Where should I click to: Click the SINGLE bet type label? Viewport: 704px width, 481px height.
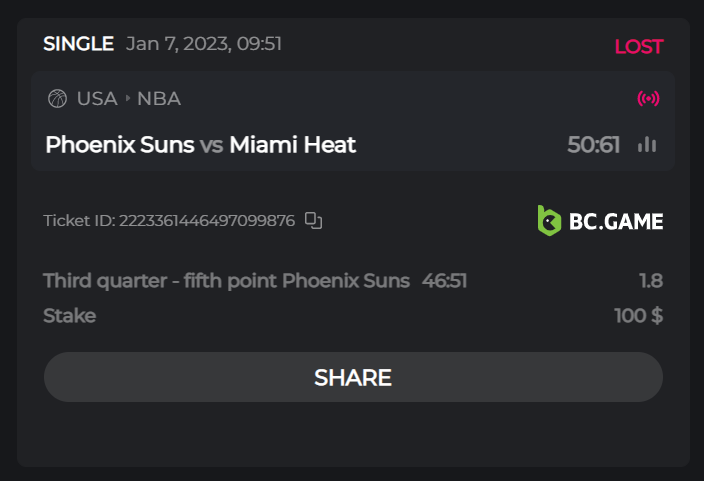[78, 43]
